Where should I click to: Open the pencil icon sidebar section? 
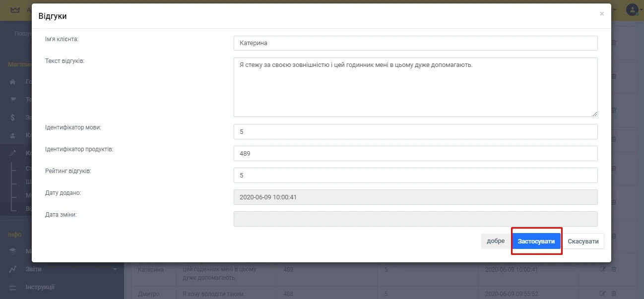pyautogui.click(x=13, y=153)
